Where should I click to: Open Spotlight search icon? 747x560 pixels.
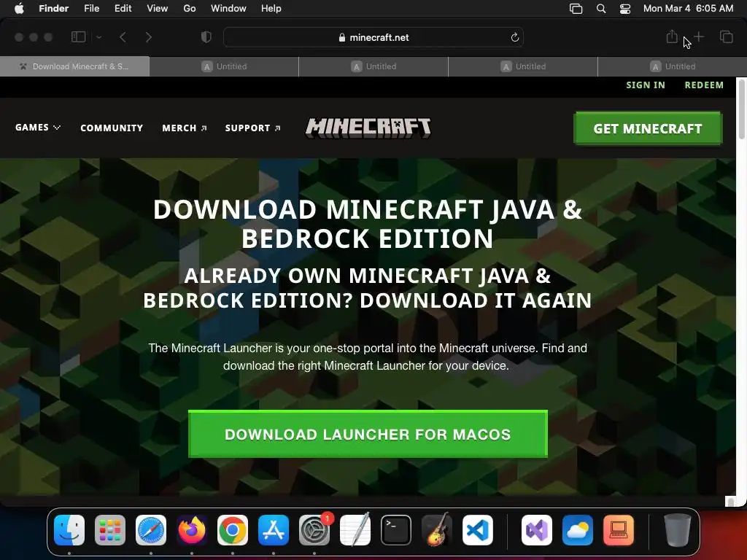(601, 9)
